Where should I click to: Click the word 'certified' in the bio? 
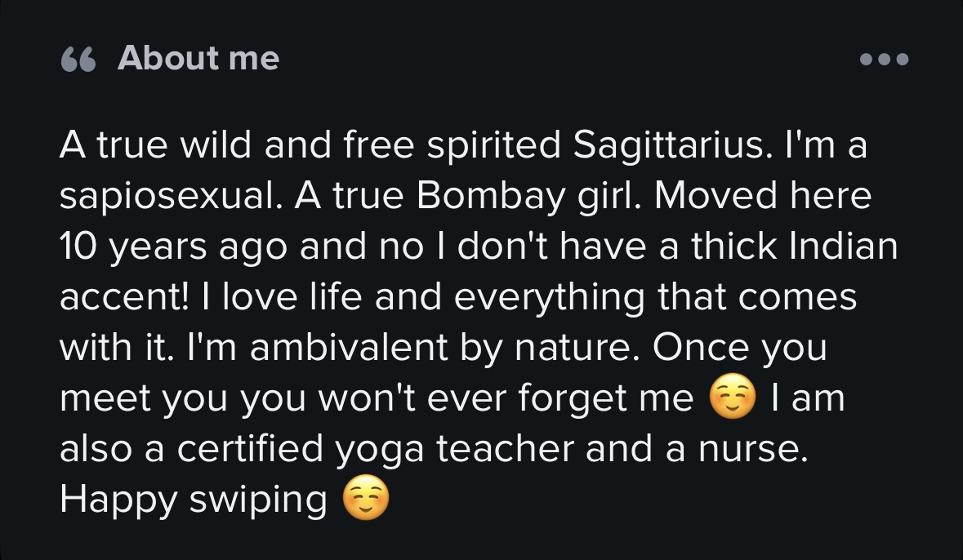click(x=250, y=448)
